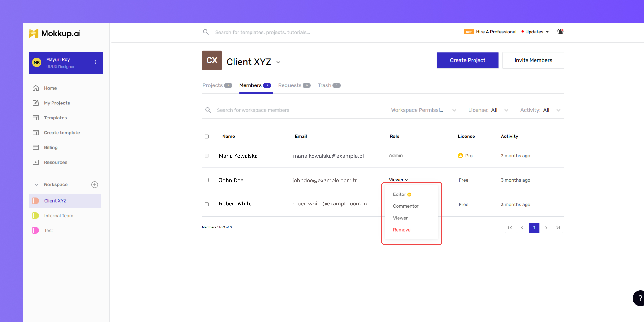Toggle John Doe's Viewer role dropdown
Viewport: 644px width, 322px height.
point(398,180)
